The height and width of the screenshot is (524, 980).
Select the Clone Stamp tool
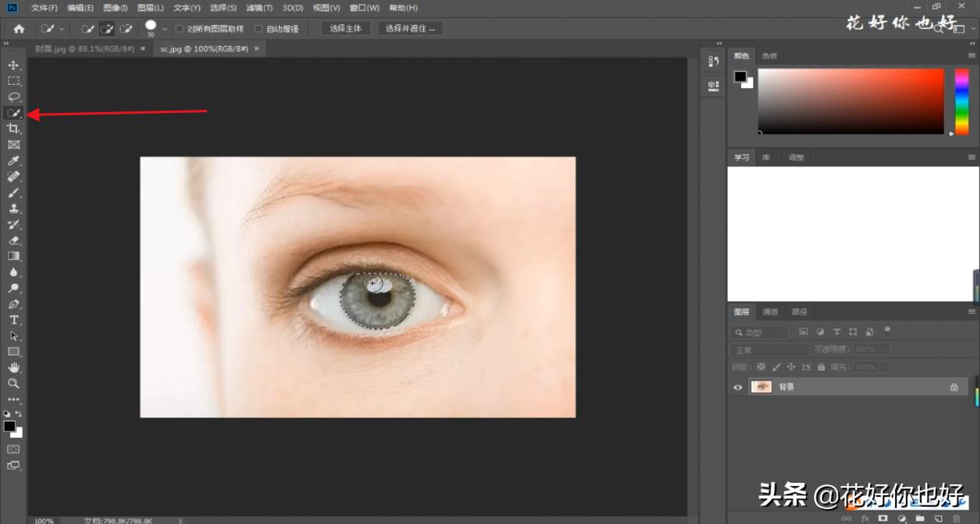point(13,209)
